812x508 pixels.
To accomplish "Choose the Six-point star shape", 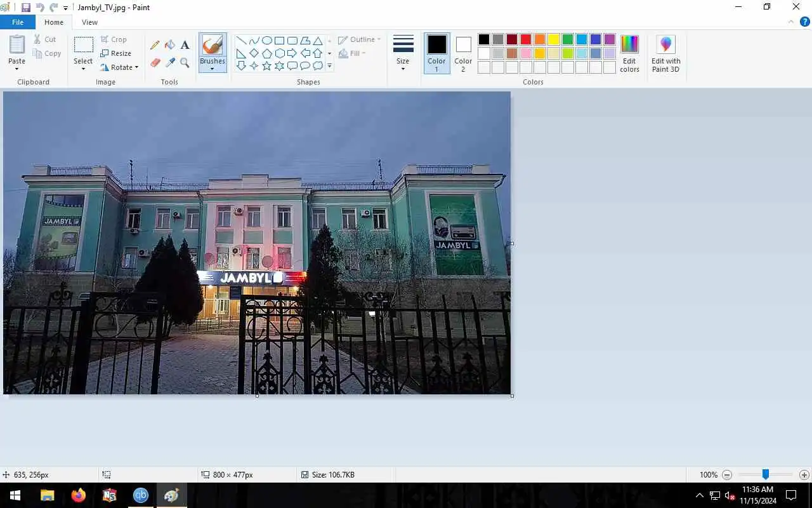I will (280, 66).
